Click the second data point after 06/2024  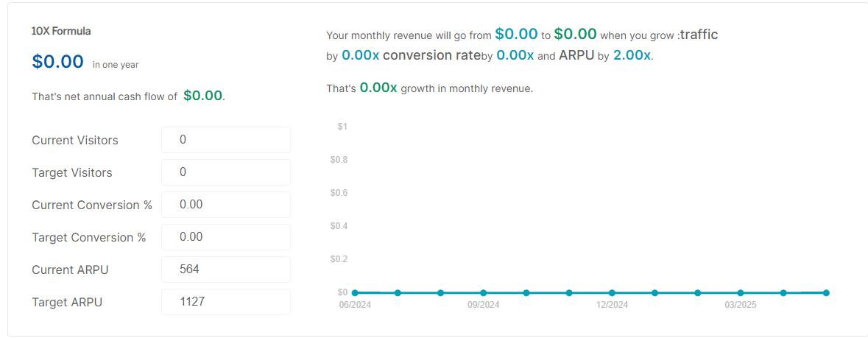(440, 292)
